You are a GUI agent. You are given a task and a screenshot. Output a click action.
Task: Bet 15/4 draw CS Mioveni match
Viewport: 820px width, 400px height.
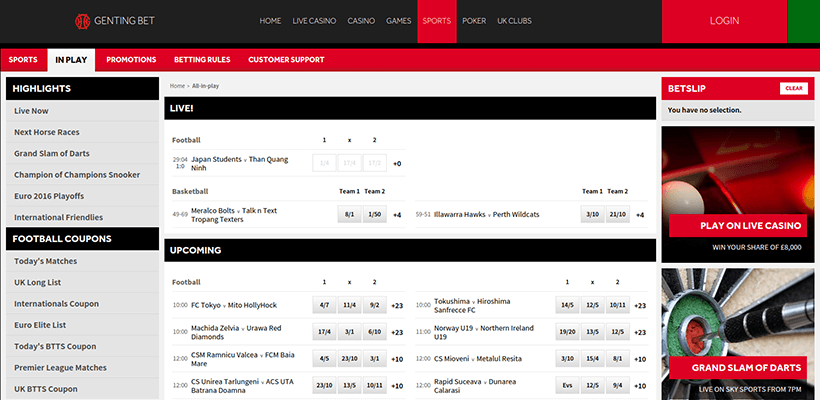[593, 359]
